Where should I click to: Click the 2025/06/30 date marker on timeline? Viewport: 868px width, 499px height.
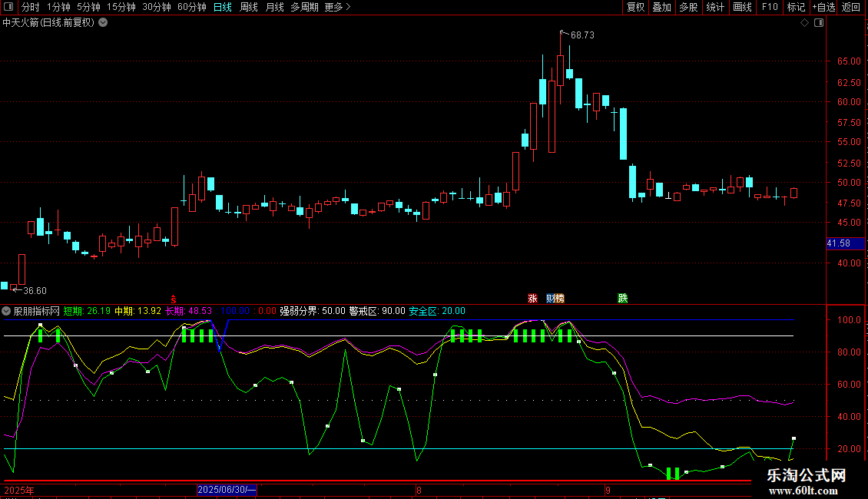[x=227, y=490]
